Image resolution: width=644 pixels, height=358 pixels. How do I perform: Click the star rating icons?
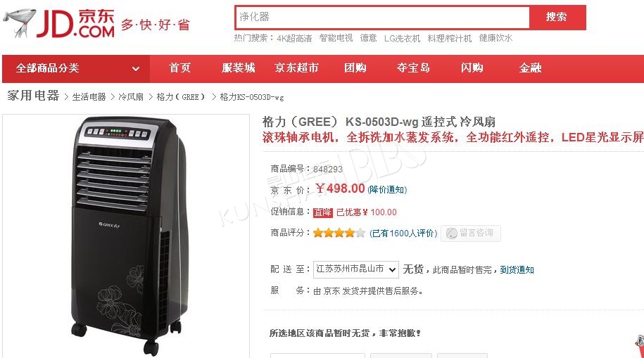tap(339, 234)
